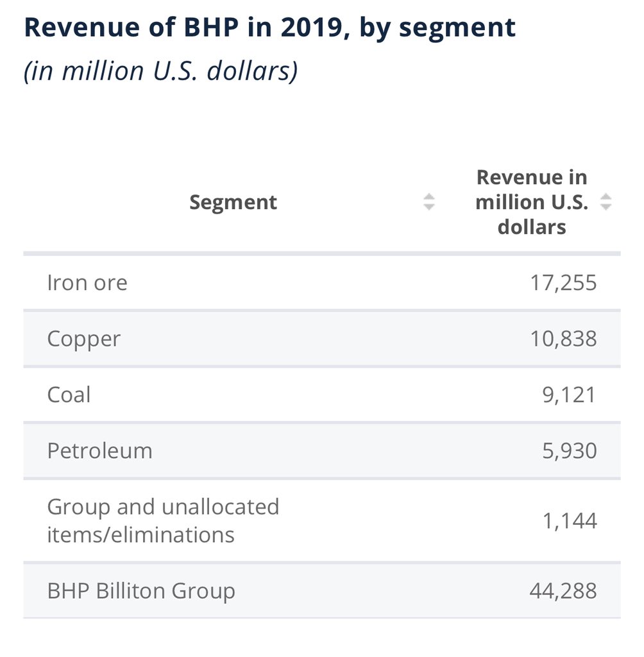This screenshot has height=657, width=644.
Task: Select the 1,144 revenue value
Action: click(x=570, y=521)
